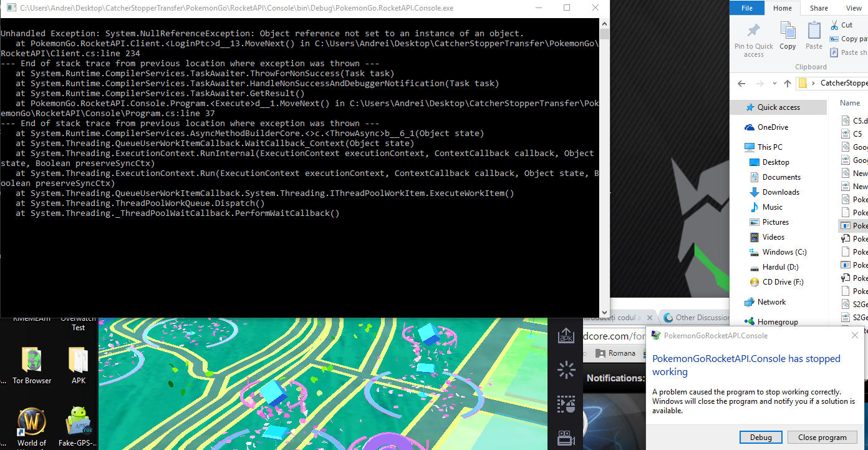Go back in File Explorer navigation

coord(741,83)
